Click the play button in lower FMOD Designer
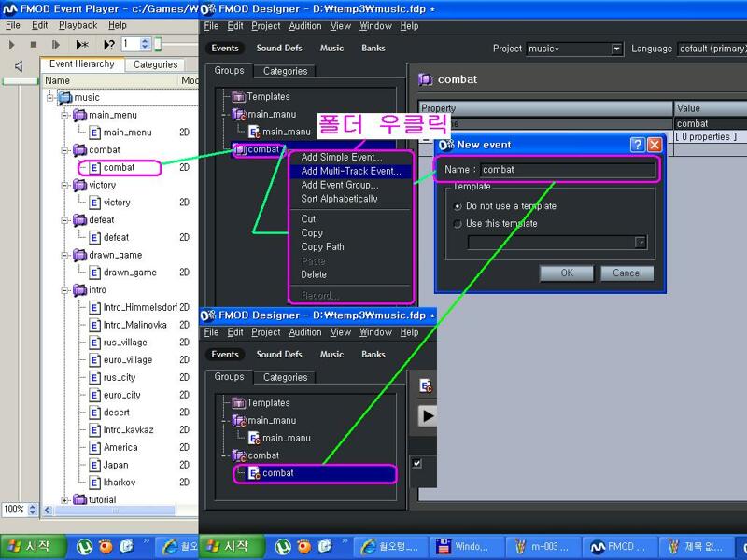The image size is (747, 560). pyautogui.click(x=428, y=415)
